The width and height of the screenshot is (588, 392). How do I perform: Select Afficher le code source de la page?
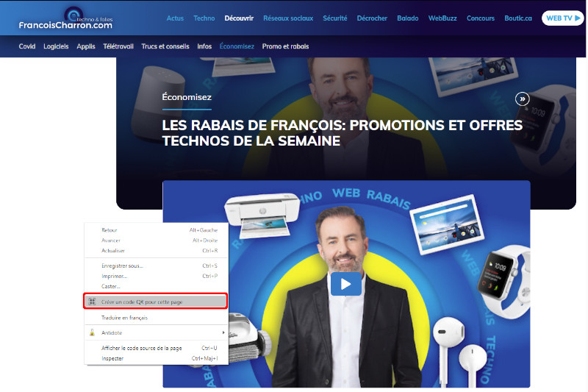coord(156,348)
